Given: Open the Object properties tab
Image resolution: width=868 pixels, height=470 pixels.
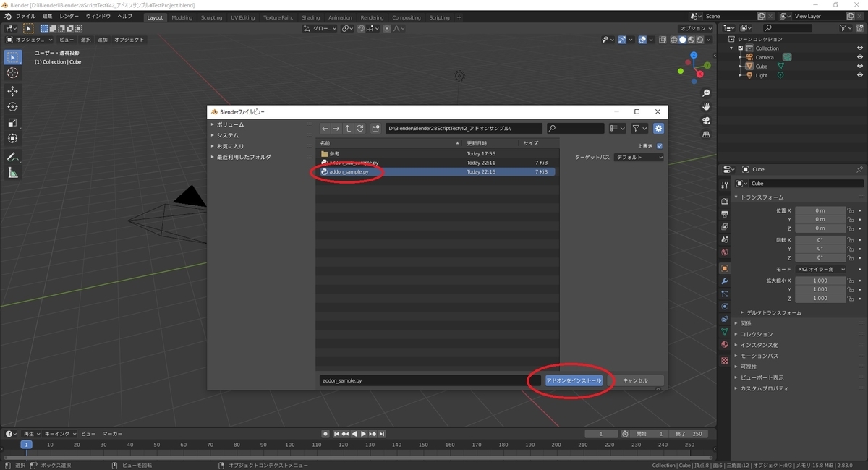Looking at the screenshot, I should tap(724, 268).
